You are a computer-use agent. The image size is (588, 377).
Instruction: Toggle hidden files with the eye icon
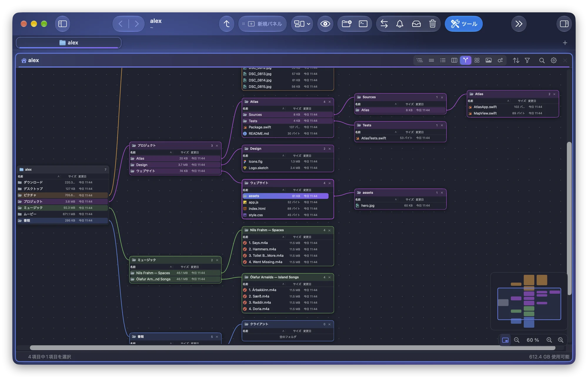pyautogui.click(x=325, y=24)
